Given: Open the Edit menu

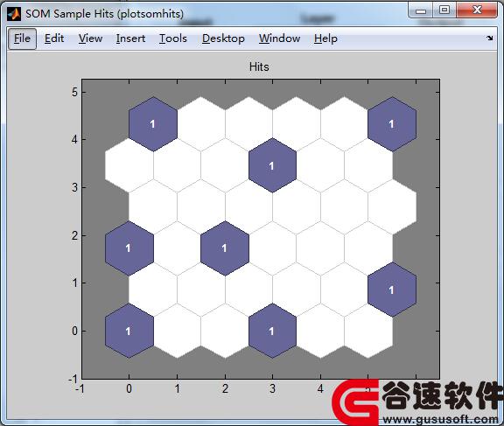Looking at the screenshot, I should click(54, 38).
